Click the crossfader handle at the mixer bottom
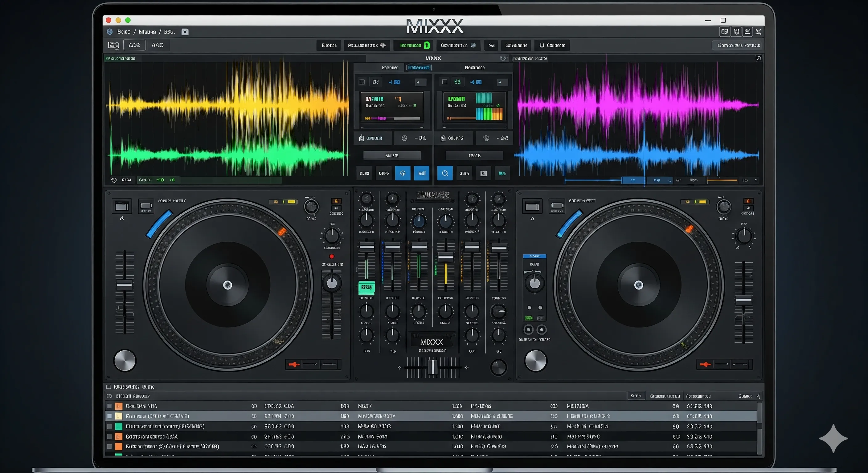 pos(432,367)
